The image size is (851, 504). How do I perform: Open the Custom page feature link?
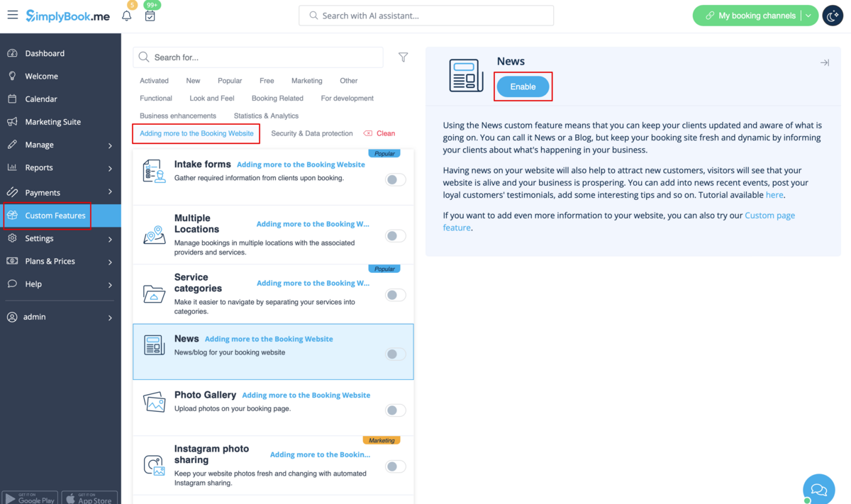769,215
